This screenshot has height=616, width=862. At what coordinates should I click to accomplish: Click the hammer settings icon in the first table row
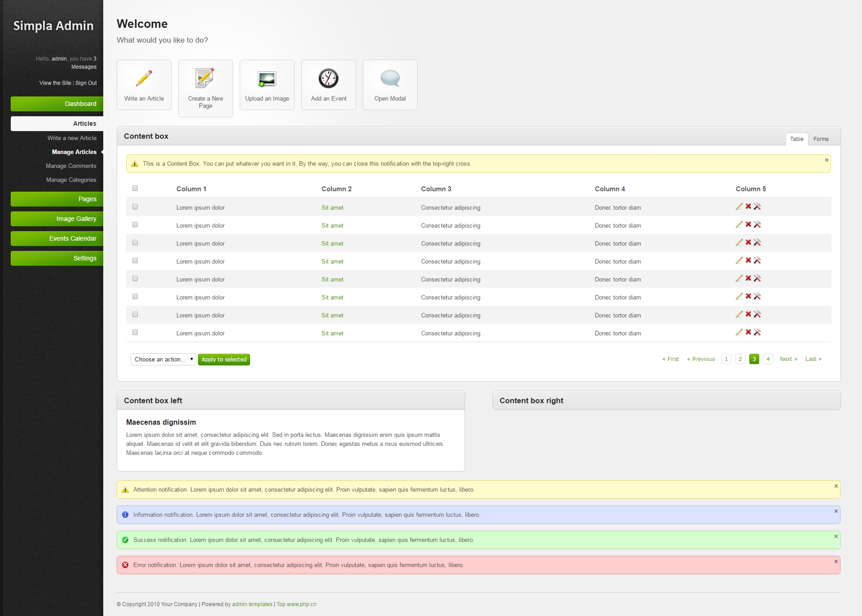[757, 207]
